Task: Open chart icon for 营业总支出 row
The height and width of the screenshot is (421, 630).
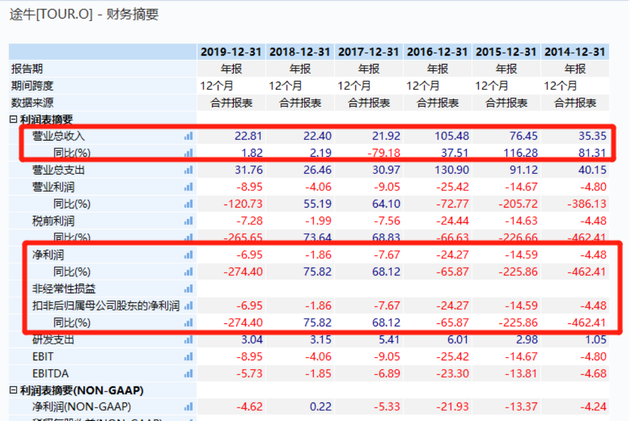Action: pos(188,170)
